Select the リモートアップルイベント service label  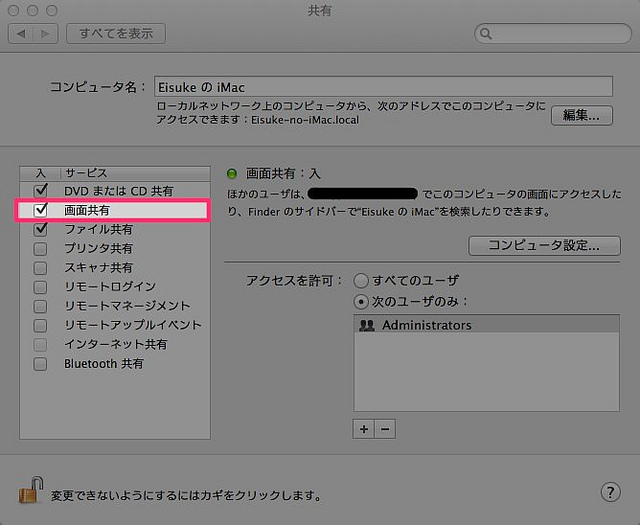click(x=133, y=325)
